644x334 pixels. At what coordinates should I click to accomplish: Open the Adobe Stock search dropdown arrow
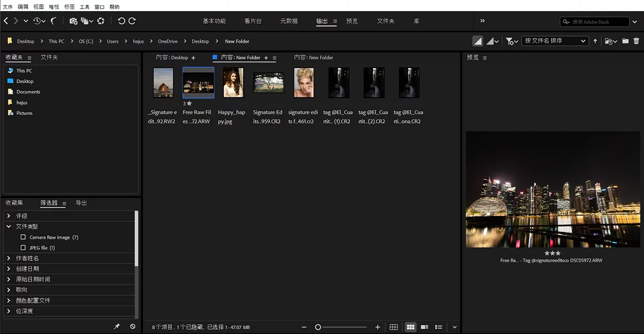[x=634, y=22]
